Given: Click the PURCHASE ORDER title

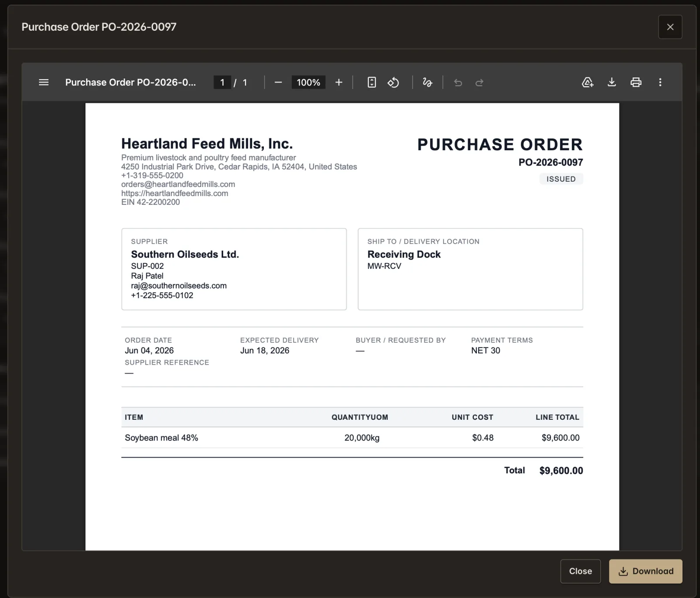Looking at the screenshot, I should [500, 145].
